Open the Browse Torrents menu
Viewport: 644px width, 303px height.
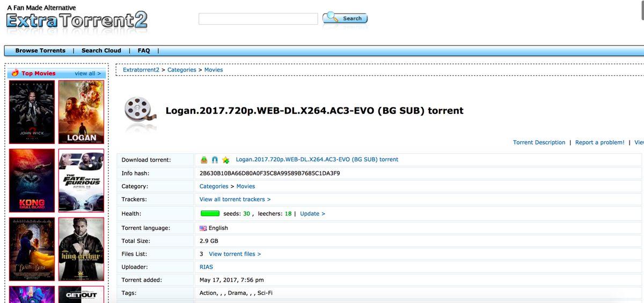pyautogui.click(x=40, y=50)
